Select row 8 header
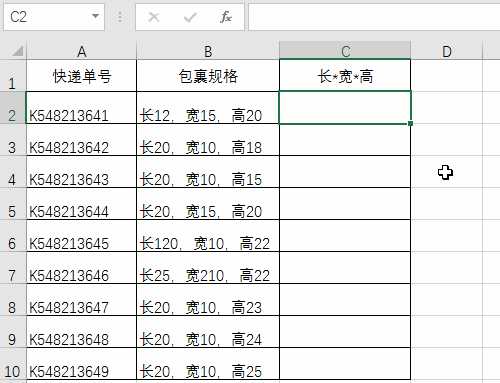 (13, 300)
